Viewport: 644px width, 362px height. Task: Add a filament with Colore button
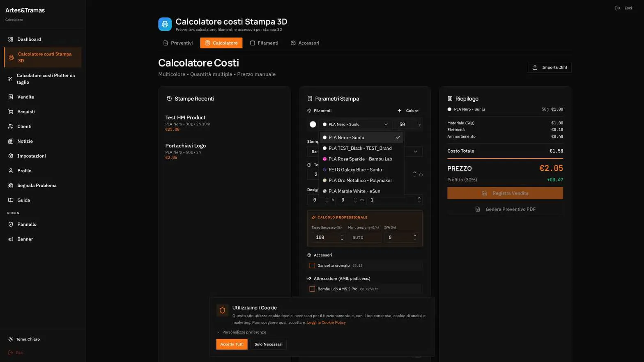(x=408, y=111)
